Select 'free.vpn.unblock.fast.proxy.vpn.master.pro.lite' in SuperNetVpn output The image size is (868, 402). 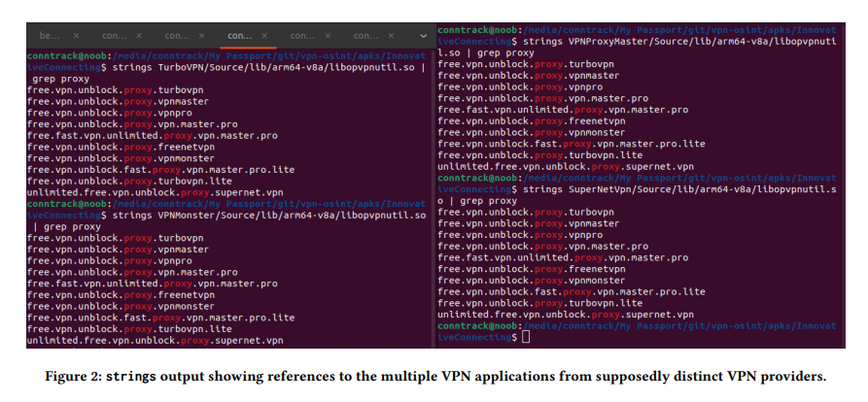point(571,291)
